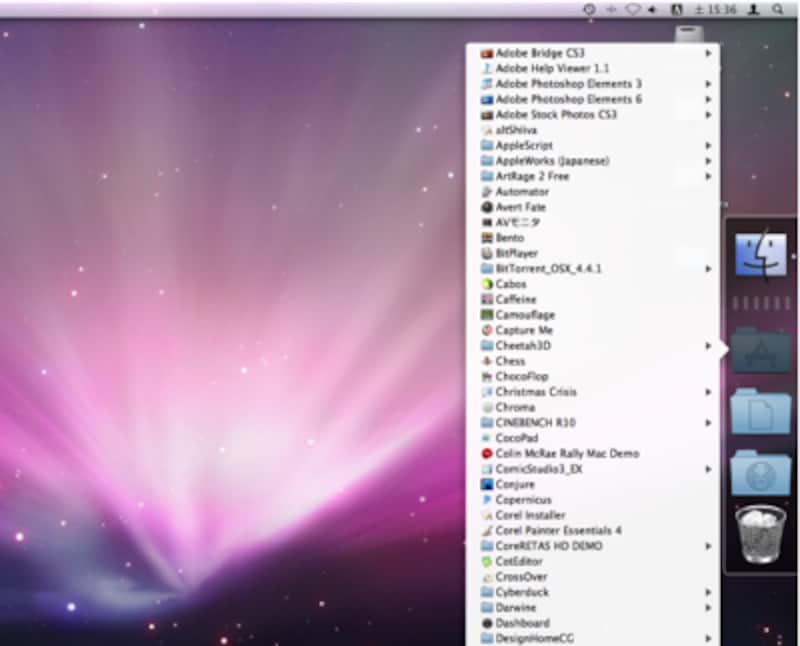Screen dimensions: 800x646
Task: Open the input source menu bar icon
Action: [x=677, y=9]
